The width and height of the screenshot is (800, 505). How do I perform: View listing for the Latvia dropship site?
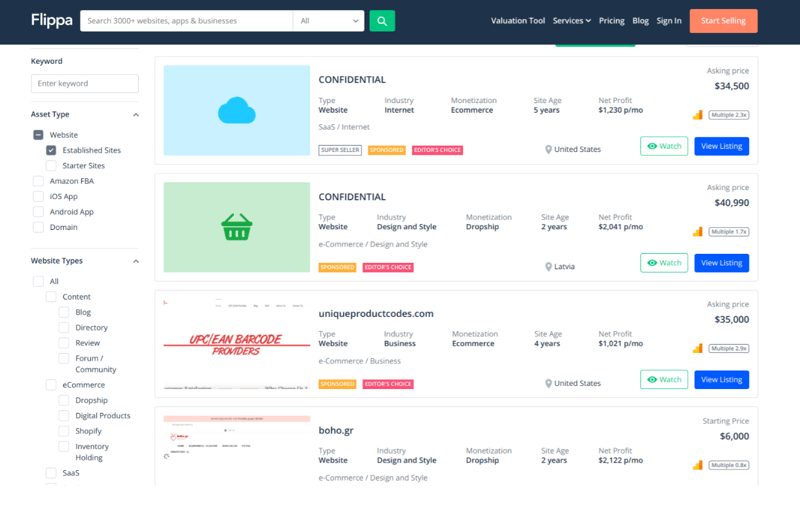point(721,263)
